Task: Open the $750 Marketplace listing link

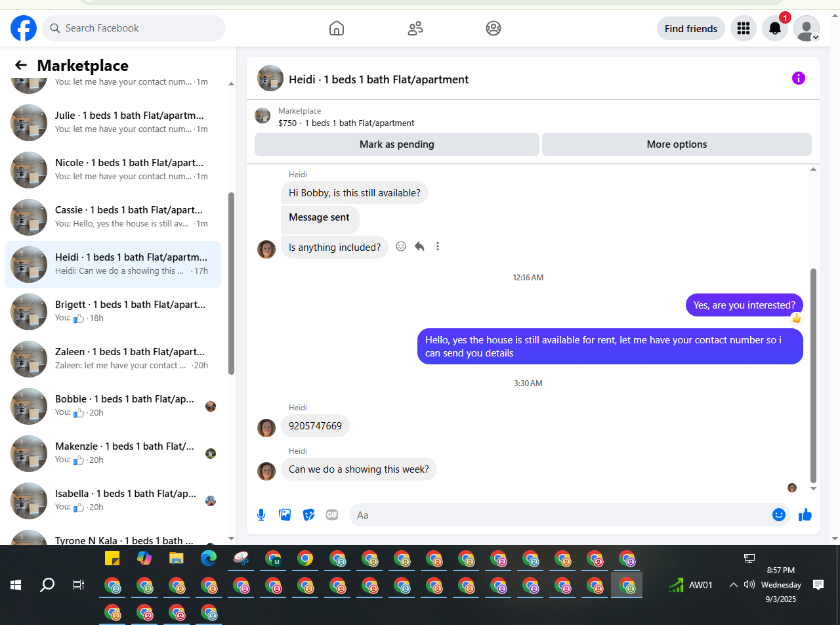Action: (346, 123)
